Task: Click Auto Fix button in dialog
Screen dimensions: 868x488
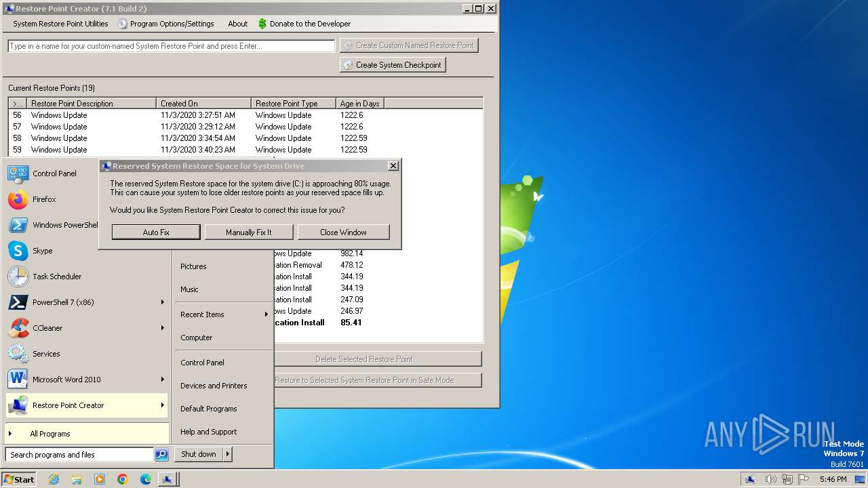Action: point(156,232)
